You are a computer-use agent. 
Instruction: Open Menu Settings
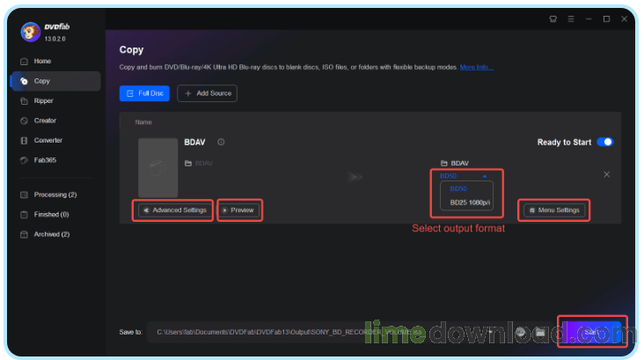click(554, 210)
